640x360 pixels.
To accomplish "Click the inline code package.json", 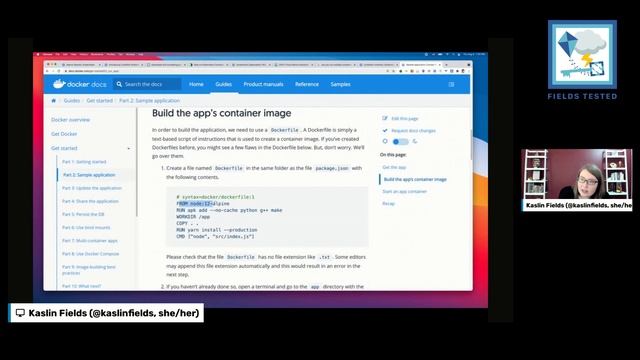I will coord(332,168).
